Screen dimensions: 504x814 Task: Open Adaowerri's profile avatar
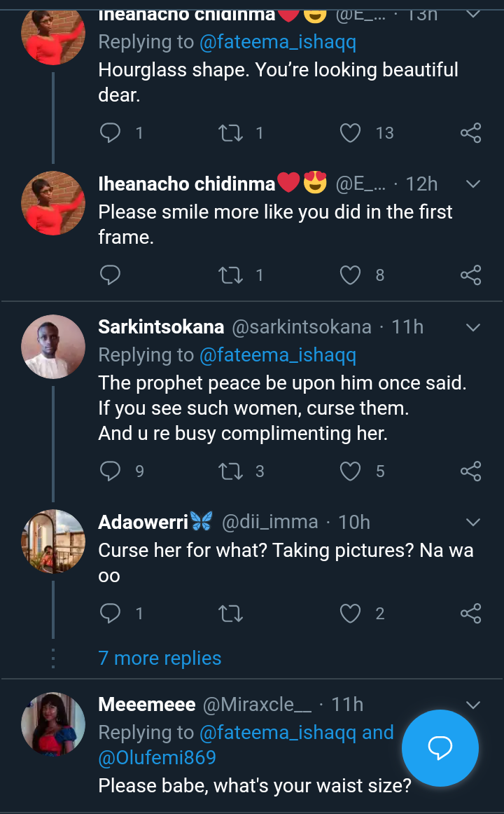coord(53,541)
